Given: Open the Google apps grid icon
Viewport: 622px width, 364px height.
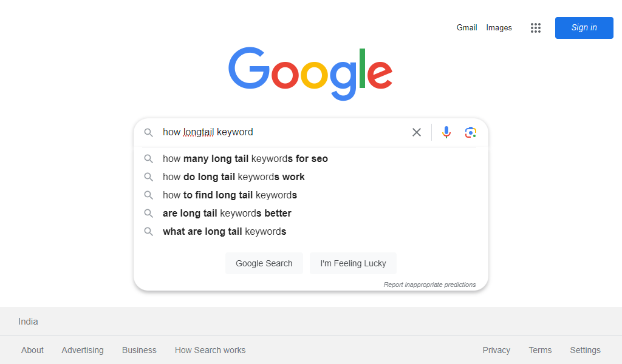Looking at the screenshot, I should pos(535,28).
